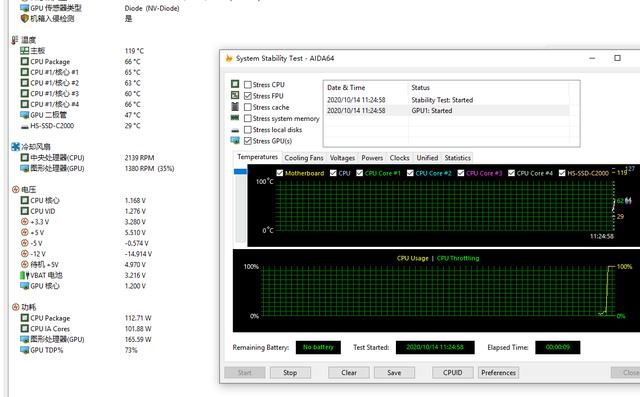
Task: Disable the CPU Core #4 graph checkbox
Action: [x=511, y=173]
